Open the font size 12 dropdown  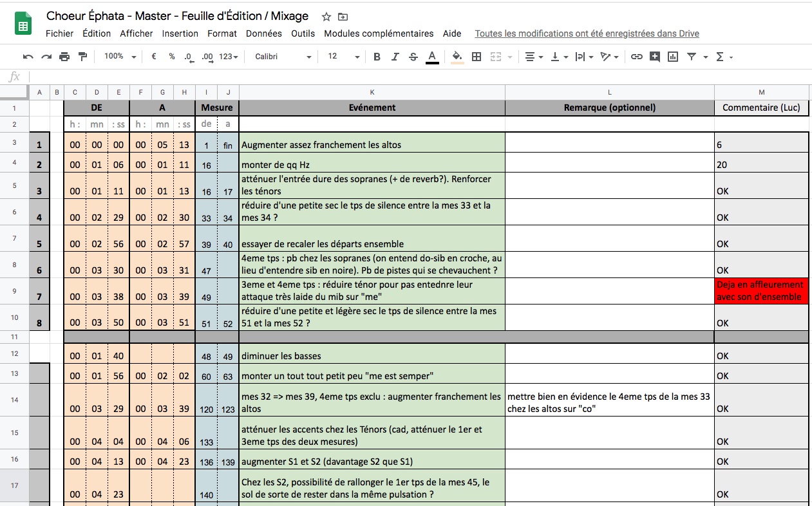click(x=344, y=57)
